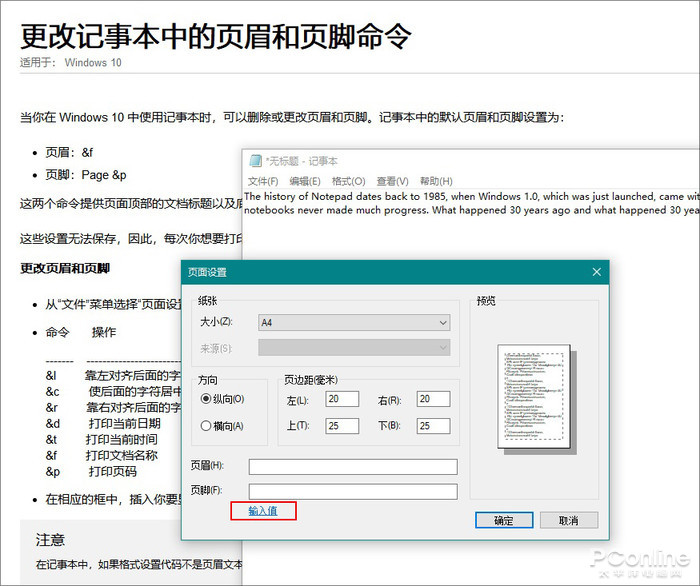Click the 取消 button in page setup
700x586 pixels.
point(569,520)
